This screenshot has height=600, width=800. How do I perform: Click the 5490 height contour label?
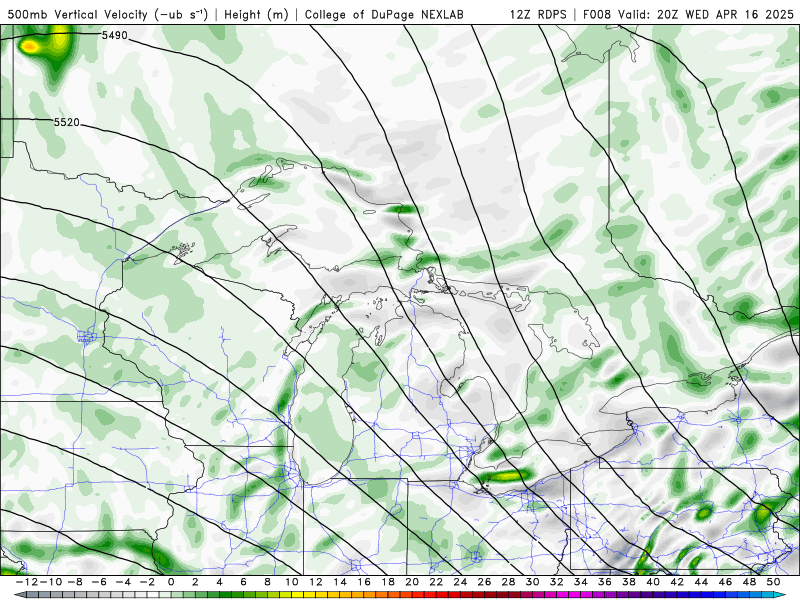(x=114, y=35)
